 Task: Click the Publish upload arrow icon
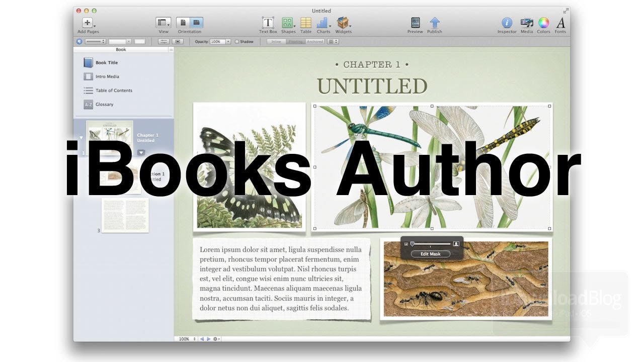[435, 23]
